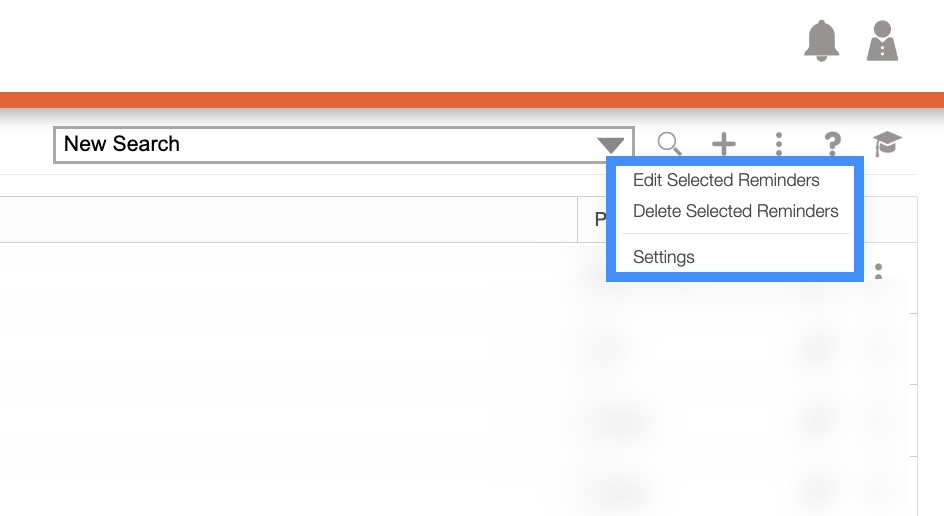Open the user profile menu
Viewport: 944px width, 516px height.
tap(882, 41)
